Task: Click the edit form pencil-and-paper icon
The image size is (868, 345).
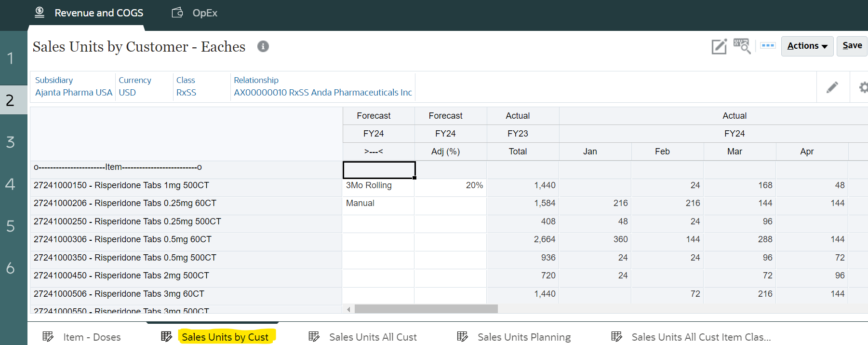Action: coord(719,46)
